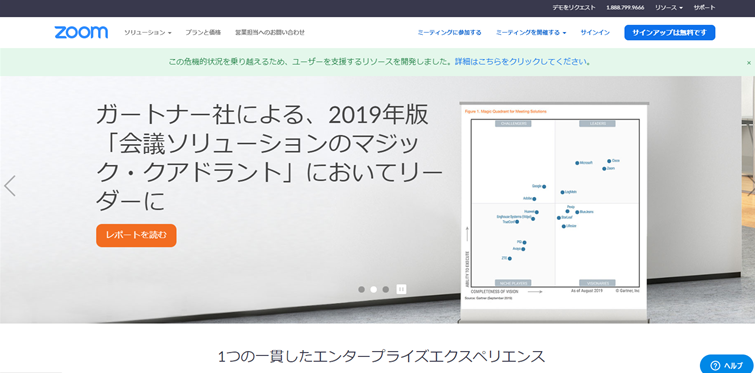Expand ミーティングを開催する dropdown
Viewport: 756px width, 373px height.
click(531, 33)
